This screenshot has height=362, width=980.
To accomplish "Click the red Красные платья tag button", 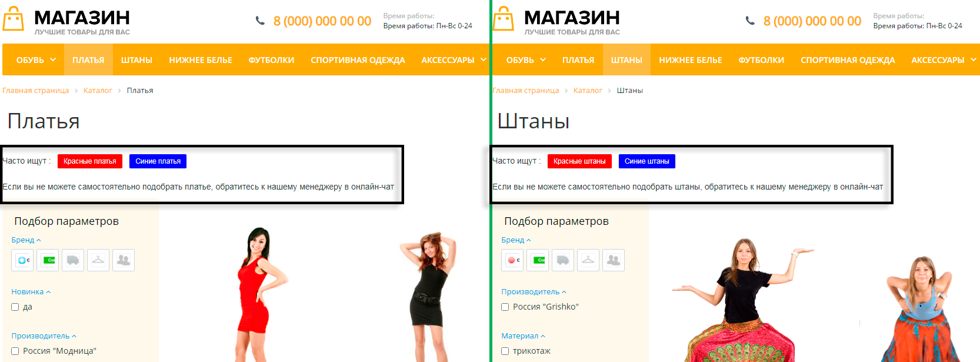I will click(89, 161).
